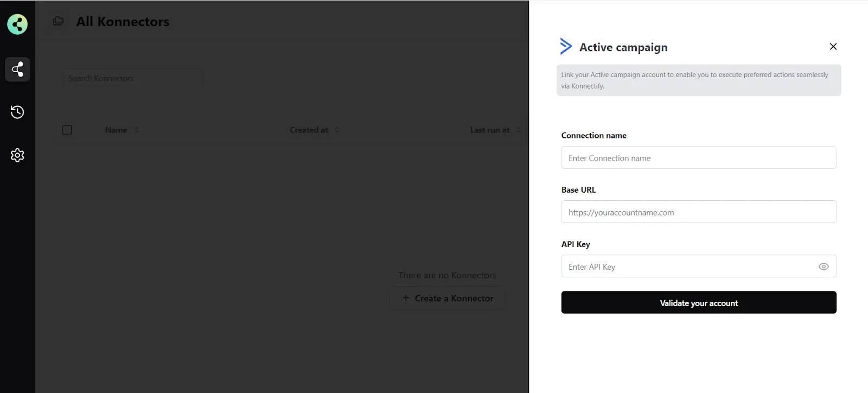This screenshot has height=393, width=868.
Task: Click the folder icon beside All Konnectors
Action: 58,21
